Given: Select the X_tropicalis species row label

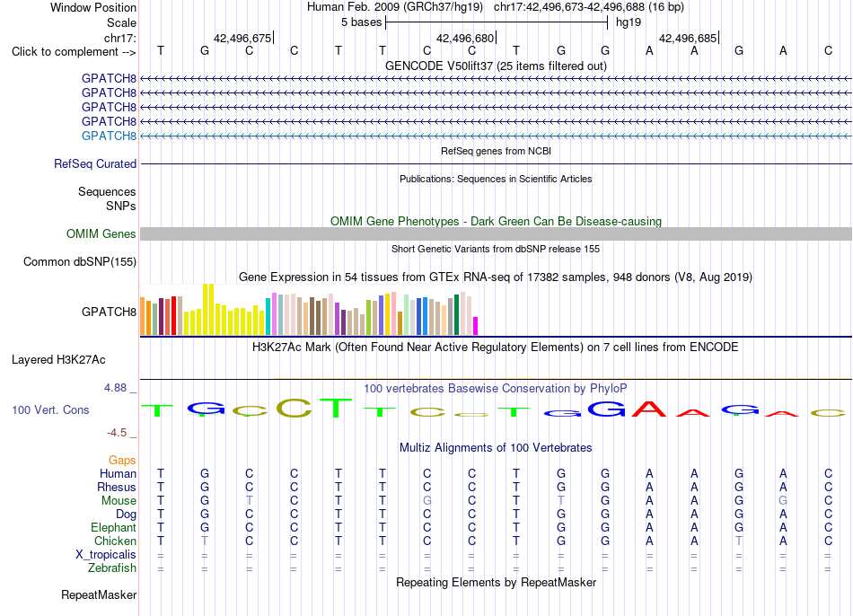Looking at the screenshot, I should 106,555.
